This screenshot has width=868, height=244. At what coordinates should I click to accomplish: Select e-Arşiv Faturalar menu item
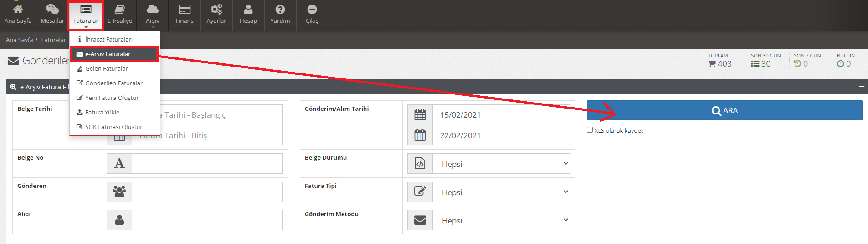(108, 54)
